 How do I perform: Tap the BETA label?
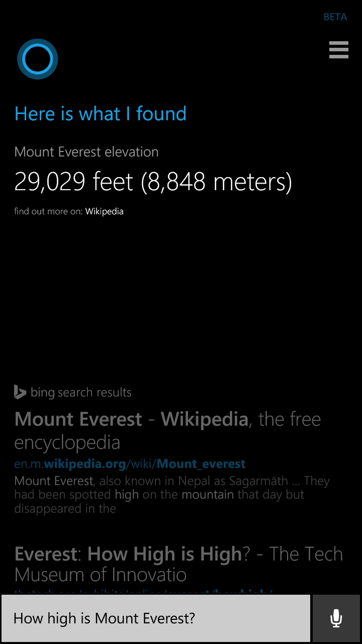pyautogui.click(x=335, y=17)
